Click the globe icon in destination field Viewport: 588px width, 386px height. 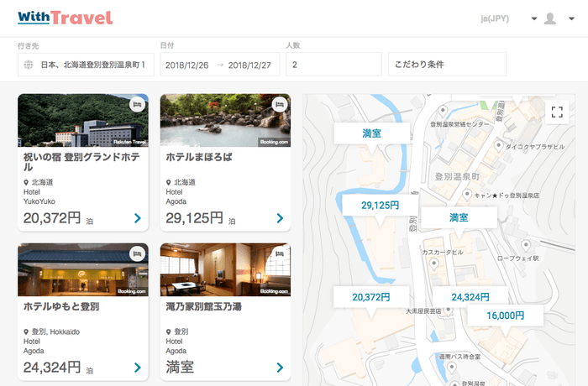tap(29, 65)
